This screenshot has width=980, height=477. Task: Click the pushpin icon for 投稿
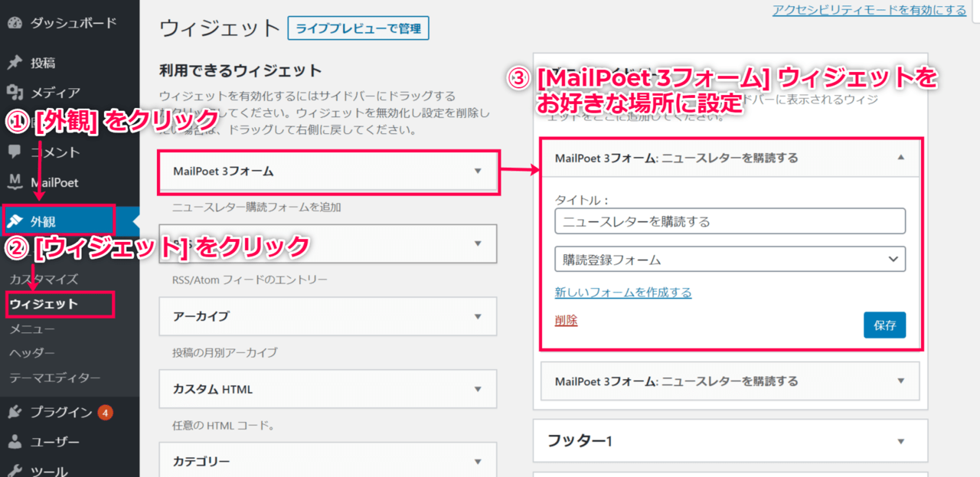click(x=15, y=63)
